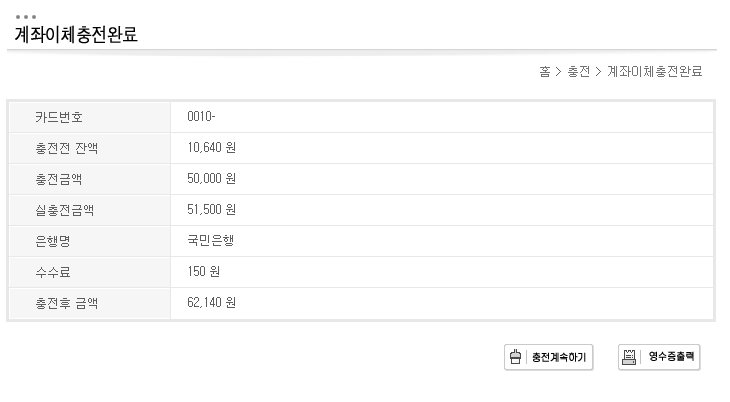Click the 계좌이체충전완료 page heading
The image size is (730, 402).
click(x=76, y=34)
